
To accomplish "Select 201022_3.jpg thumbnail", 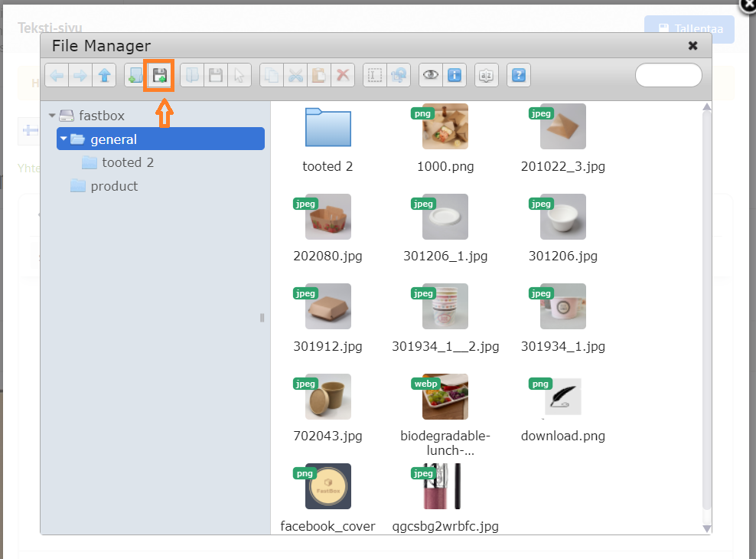I will coord(562,126).
